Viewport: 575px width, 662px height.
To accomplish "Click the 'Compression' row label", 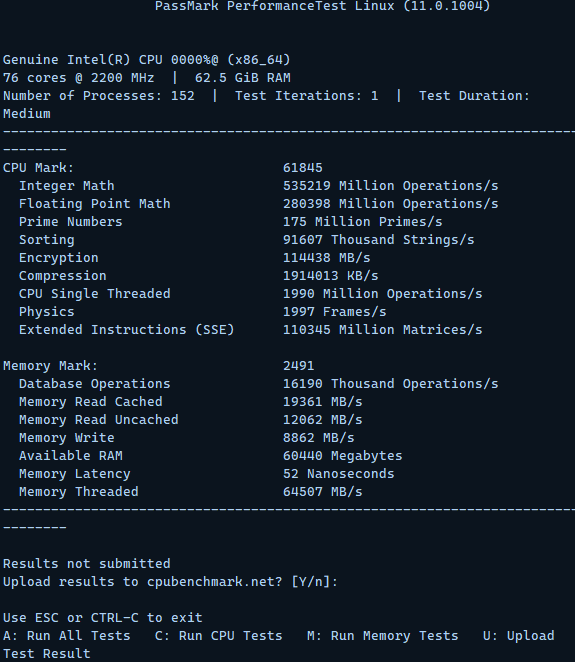I will [62, 276].
